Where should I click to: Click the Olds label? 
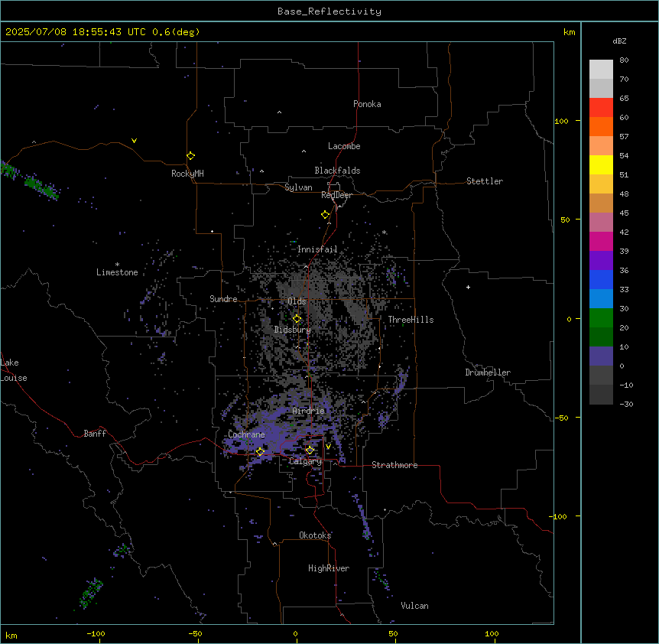297,301
